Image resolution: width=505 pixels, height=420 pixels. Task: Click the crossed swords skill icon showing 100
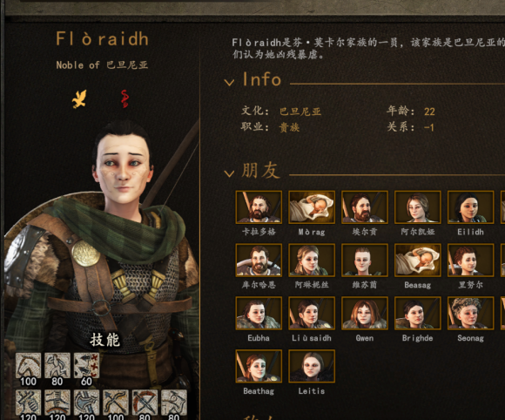[116, 403]
